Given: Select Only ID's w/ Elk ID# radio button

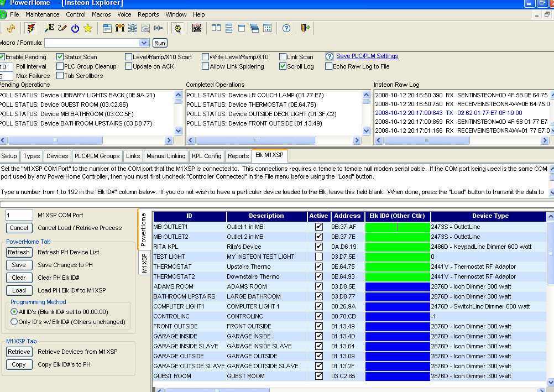Looking at the screenshot, I should tap(14, 322).
